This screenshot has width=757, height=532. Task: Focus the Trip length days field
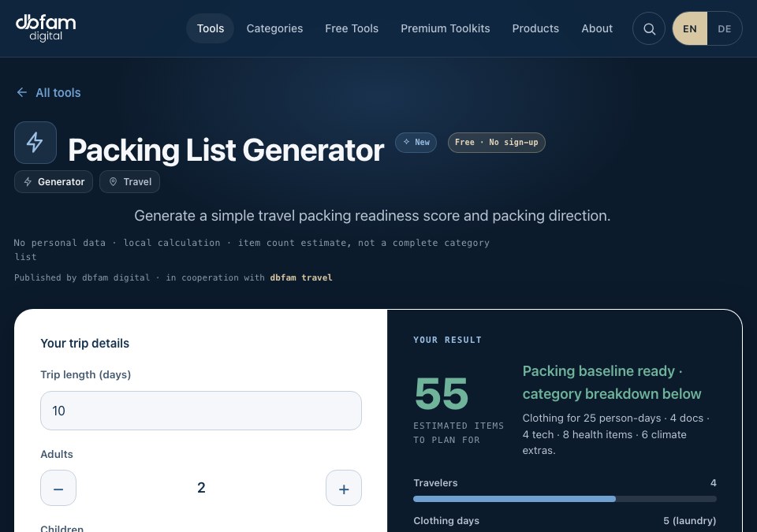201,411
